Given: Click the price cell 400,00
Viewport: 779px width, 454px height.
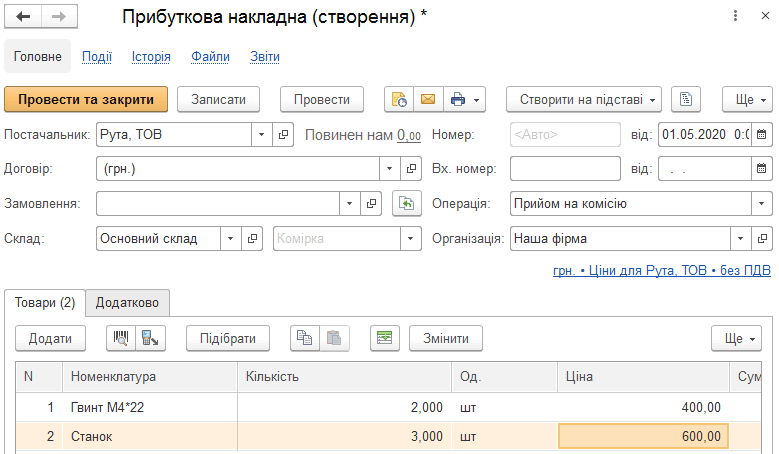Looking at the screenshot, I should pyautogui.click(x=643, y=407).
